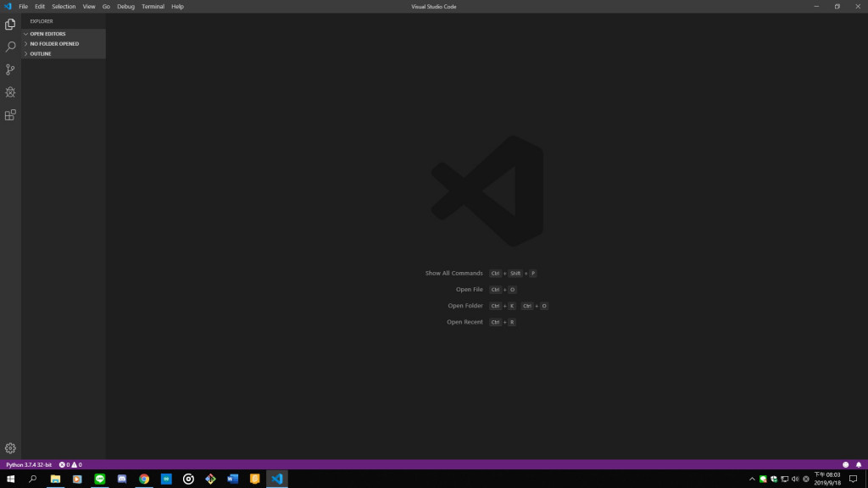Viewport: 868px width, 488px height.
Task: Open the Terminal menu
Action: point(153,7)
